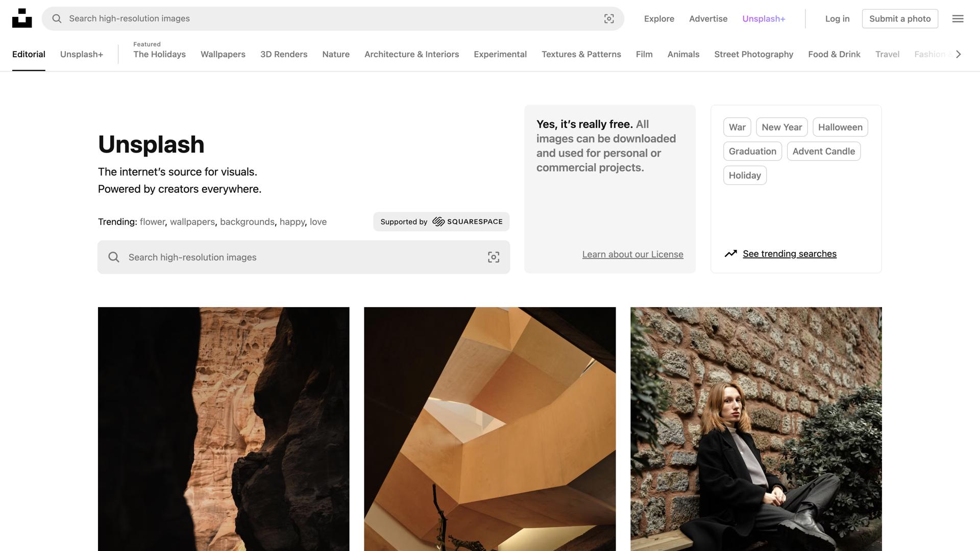Open visual search in top search bar

[x=609, y=19]
